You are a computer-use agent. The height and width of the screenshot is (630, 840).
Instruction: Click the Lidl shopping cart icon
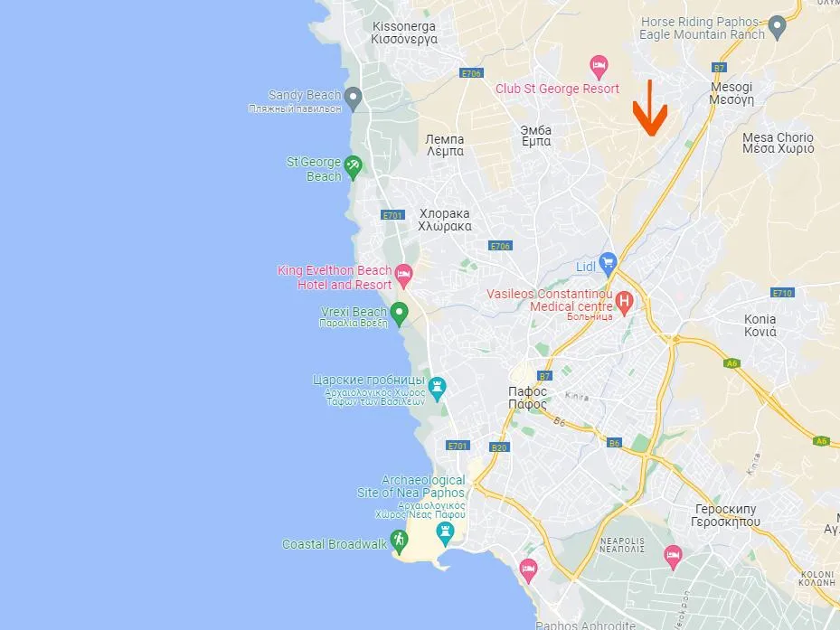608,264
